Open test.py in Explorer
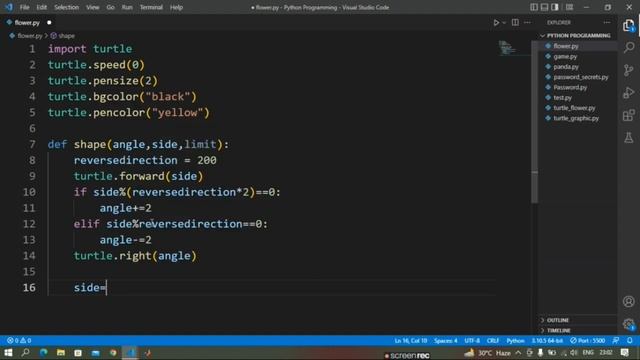 click(562, 98)
